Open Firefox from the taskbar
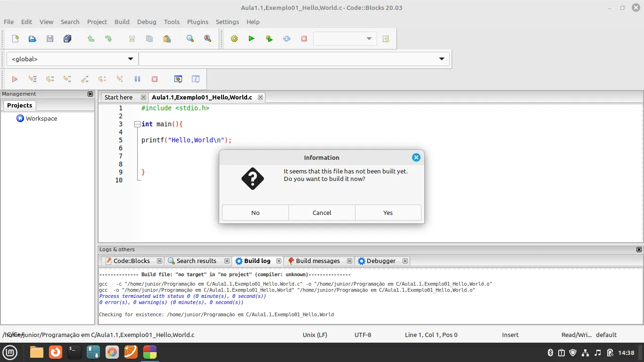 tap(56, 352)
